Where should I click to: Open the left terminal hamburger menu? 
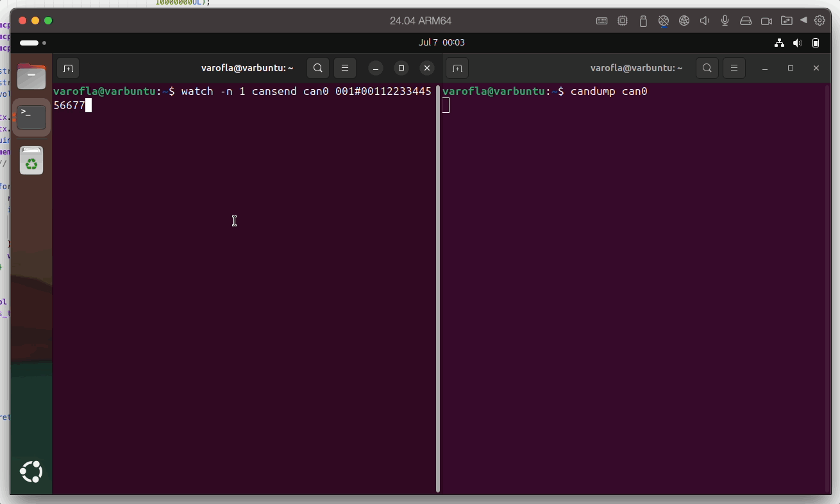(345, 68)
